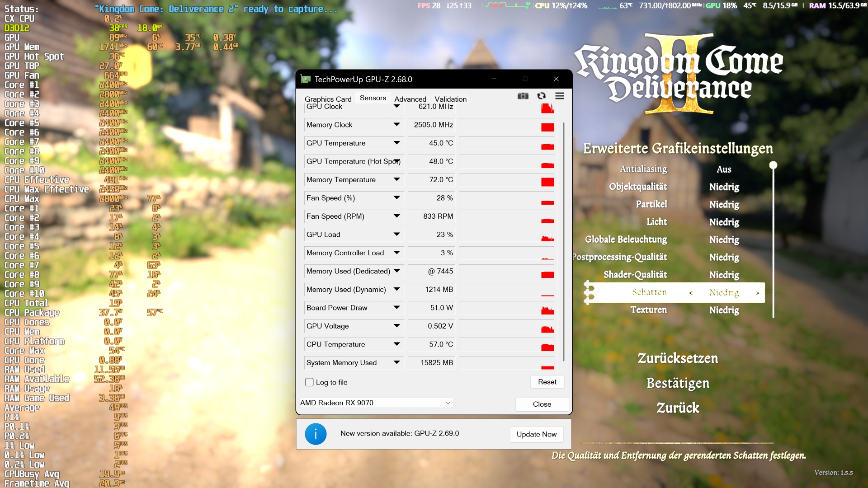This screenshot has height=488, width=868.
Task: Click the Memory Temperature sensor graph
Action: (x=507, y=179)
